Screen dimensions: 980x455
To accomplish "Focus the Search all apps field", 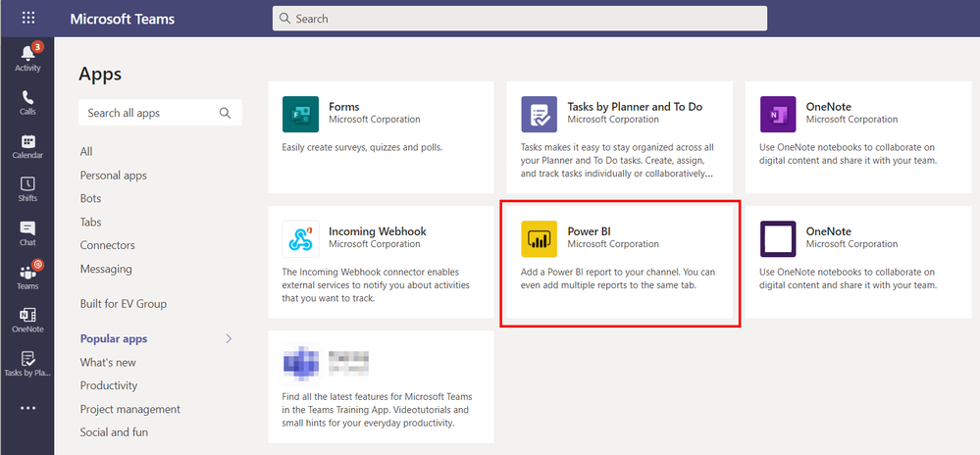I will pyautogui.click(x=160, y=113).
